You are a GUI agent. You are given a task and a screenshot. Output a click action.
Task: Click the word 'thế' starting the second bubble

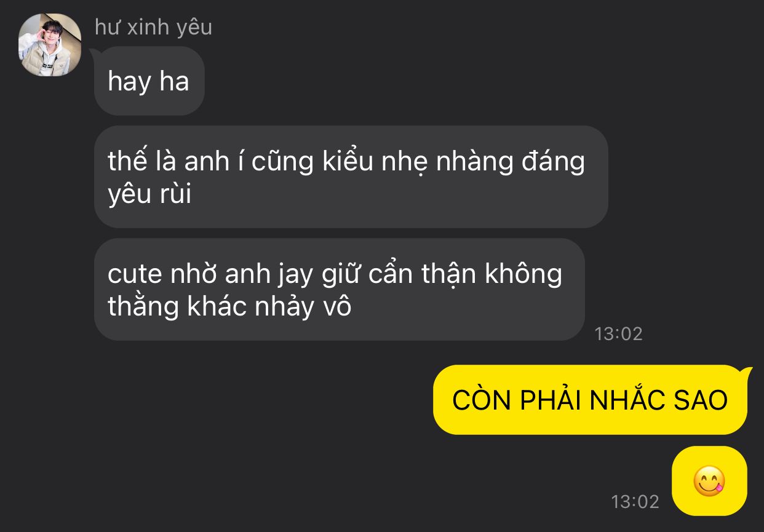click(125, 161)
